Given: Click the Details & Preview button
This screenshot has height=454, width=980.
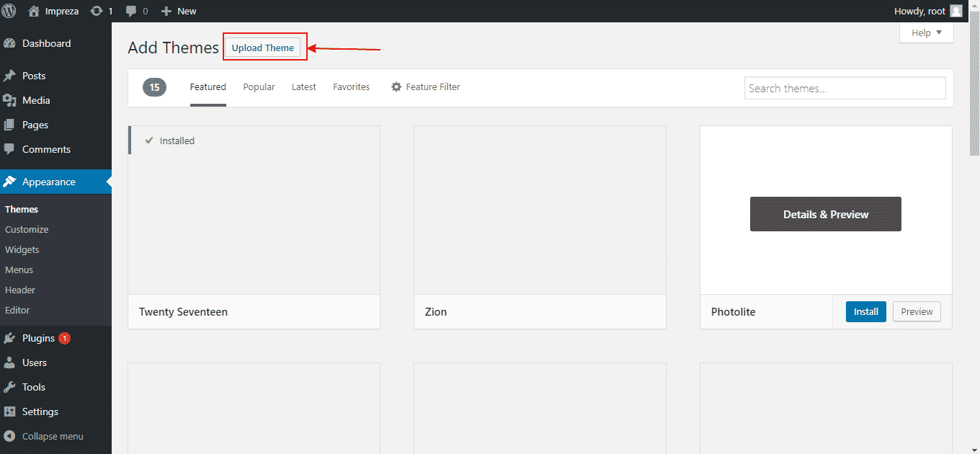Looking at the screenshot, I should pyautogui.click(x=826, y=214).
